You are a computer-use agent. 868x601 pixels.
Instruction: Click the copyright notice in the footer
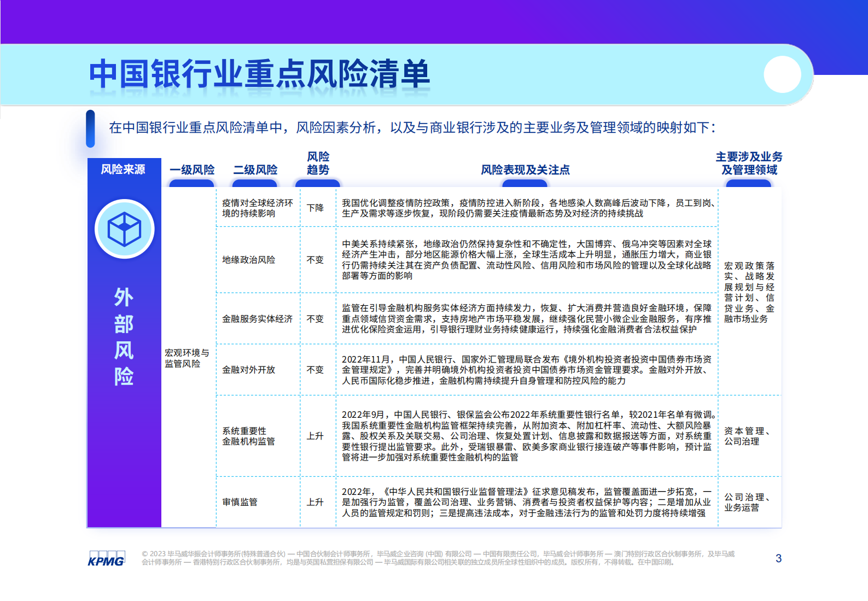coord(438,558)
